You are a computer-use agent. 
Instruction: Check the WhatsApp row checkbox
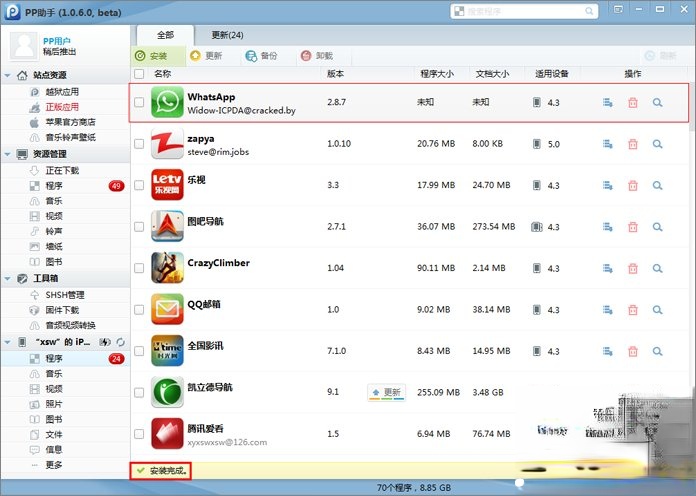point(139,102)
